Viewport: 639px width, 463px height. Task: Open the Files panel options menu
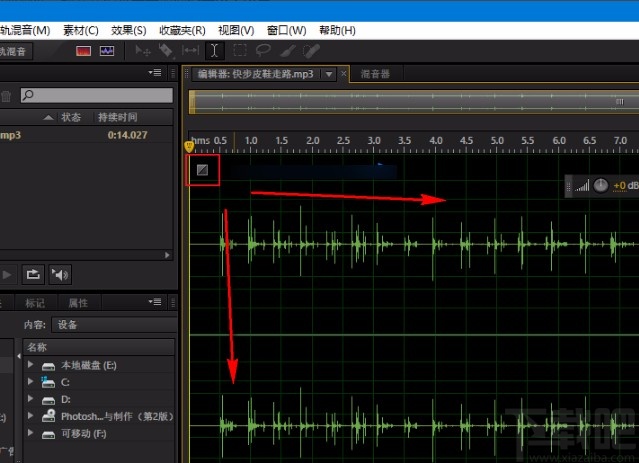coord(155,73)
